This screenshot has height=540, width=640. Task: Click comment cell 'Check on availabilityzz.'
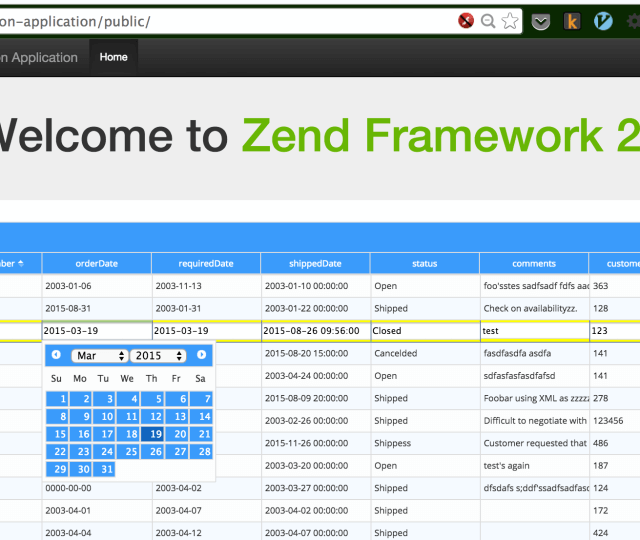[x=535, y=308]
